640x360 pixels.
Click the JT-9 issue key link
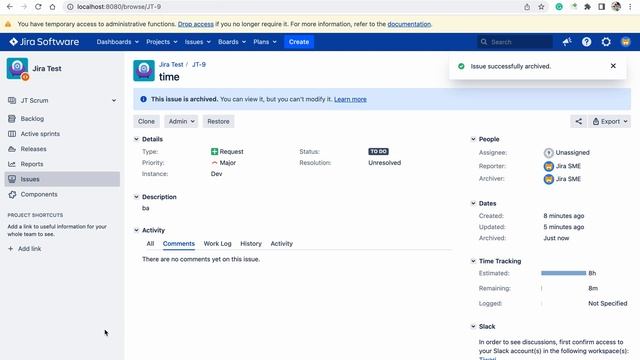[x=199, y=64]
